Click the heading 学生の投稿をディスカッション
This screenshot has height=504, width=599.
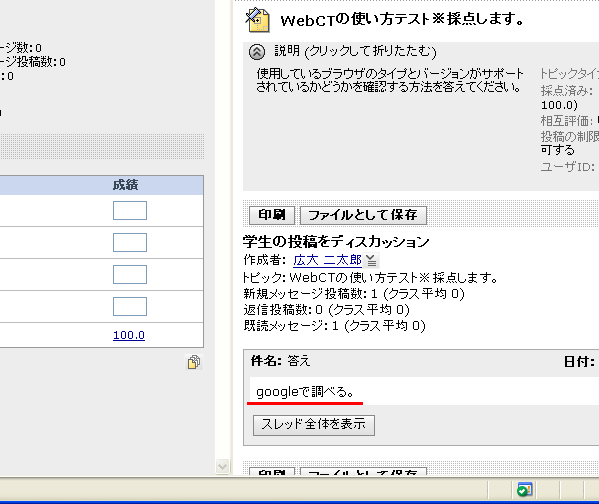click(336, 241)
